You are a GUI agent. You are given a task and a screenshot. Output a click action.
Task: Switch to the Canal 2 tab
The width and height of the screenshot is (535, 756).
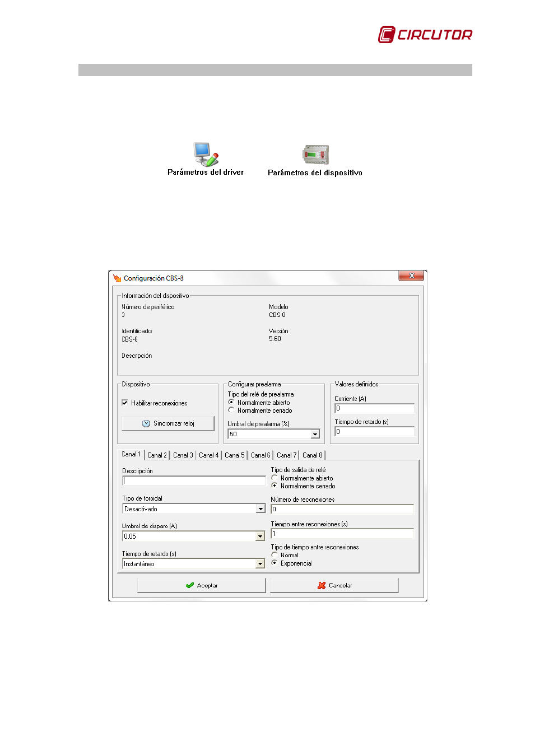click(157, 455)
